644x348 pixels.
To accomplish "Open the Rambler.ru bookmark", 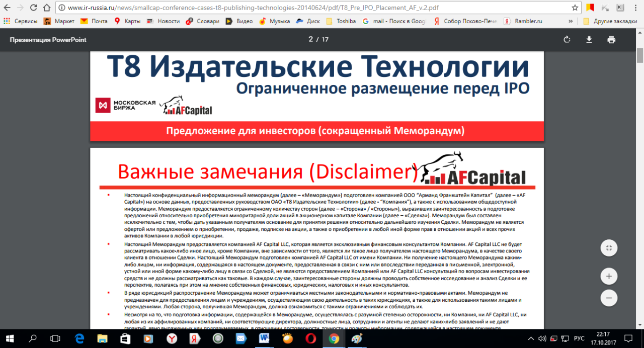I will (523, 21).
